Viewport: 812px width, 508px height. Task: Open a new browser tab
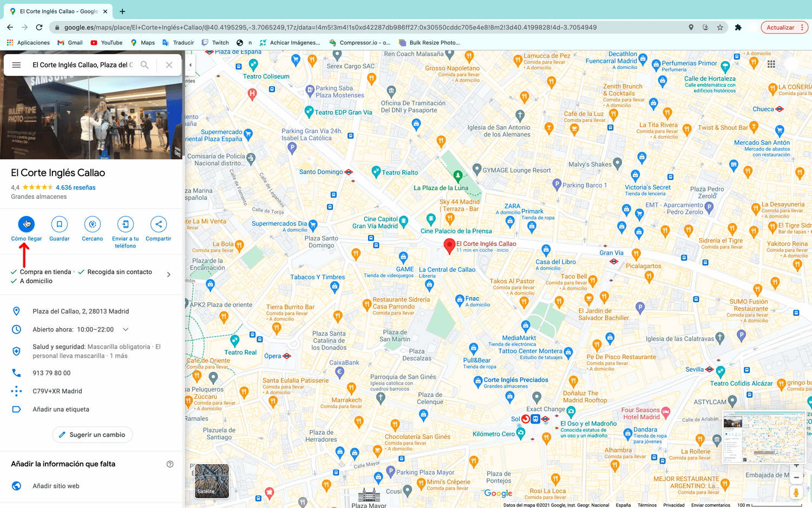click(122, 11)
